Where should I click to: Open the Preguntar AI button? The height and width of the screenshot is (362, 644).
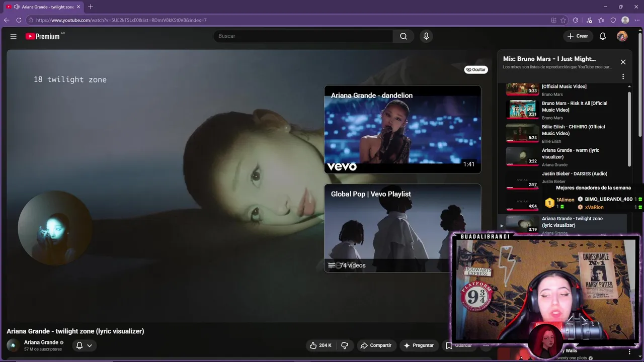coord(418,345)
